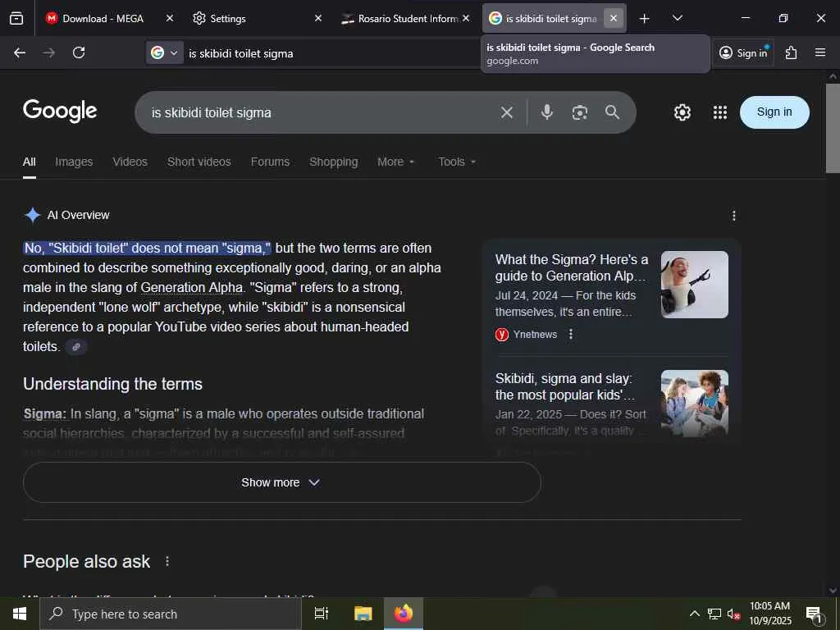
Task: Click the Firefox account Sign in button
Action: coord(743,52)
